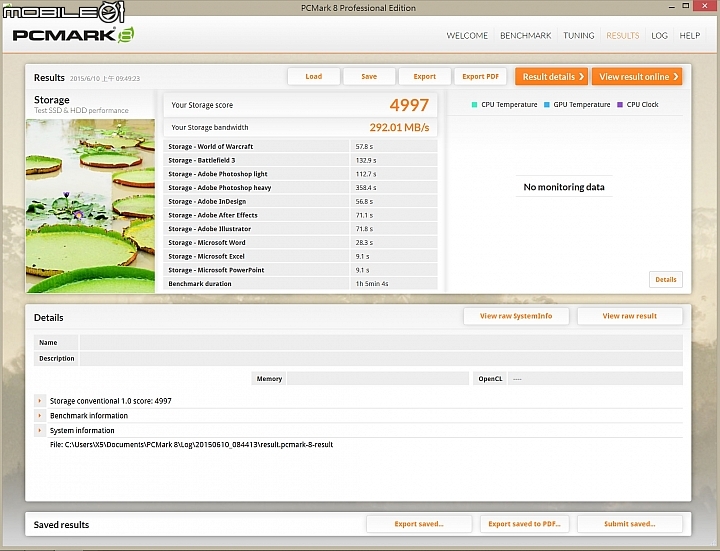The image size is (720, 551).
Task: Select Storage - Adobe InDesign row
Action: (x=301, y=201)
